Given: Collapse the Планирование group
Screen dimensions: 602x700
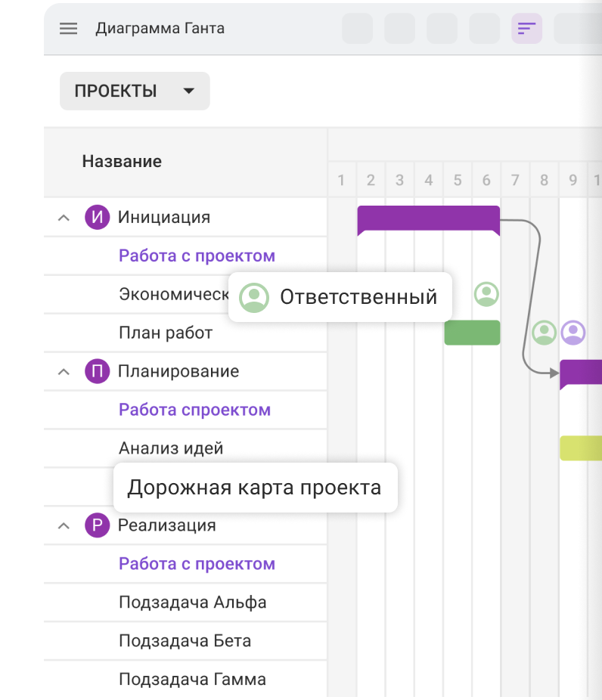Looking at the screenshot, I should point(64,371).
